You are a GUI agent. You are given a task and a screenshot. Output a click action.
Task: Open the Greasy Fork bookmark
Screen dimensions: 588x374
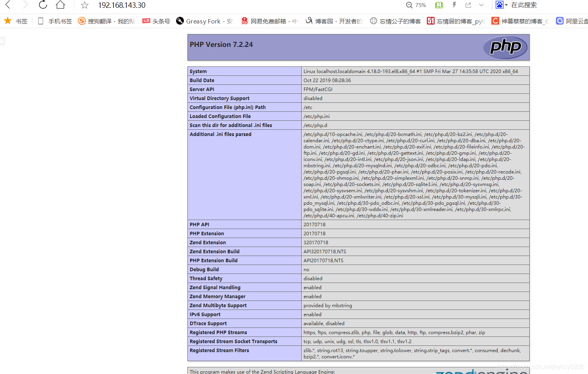[204, 21]
